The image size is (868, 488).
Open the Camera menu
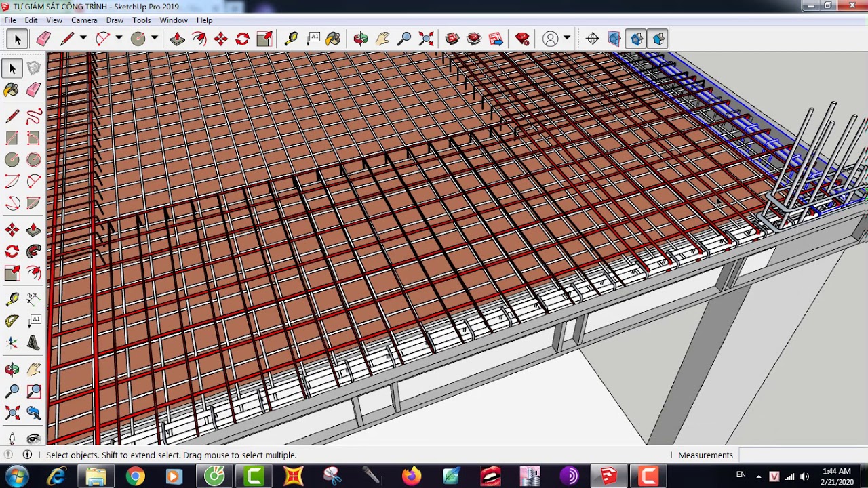(84, 20)
